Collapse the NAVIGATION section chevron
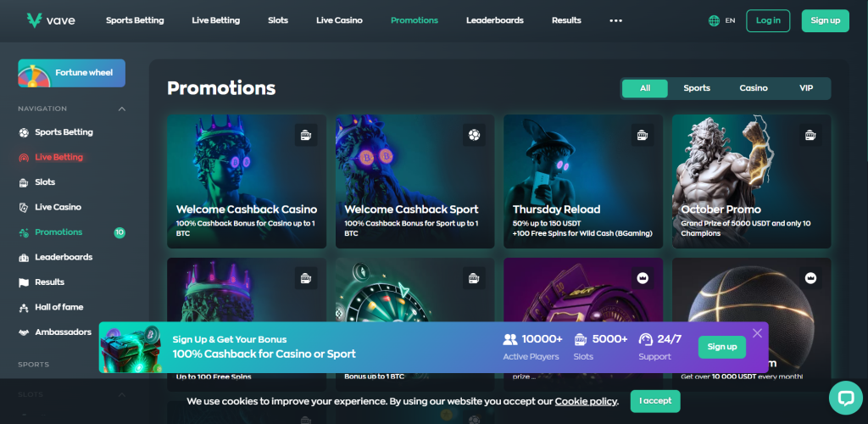868x424 pixels. (x=122, y=109)
